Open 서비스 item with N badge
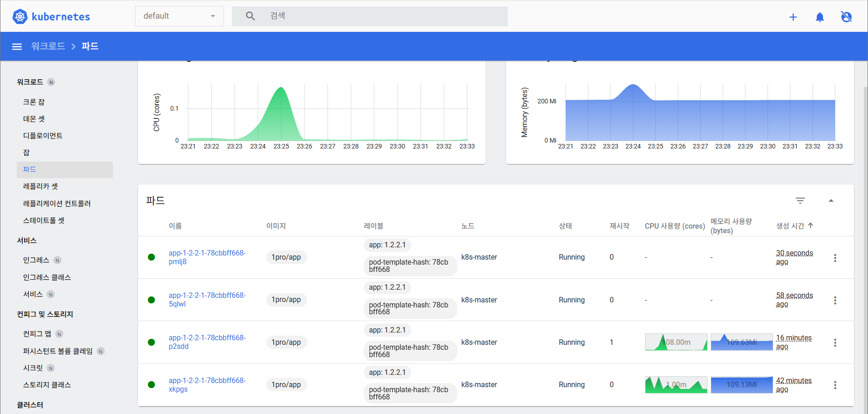 [x=33, y=294]
